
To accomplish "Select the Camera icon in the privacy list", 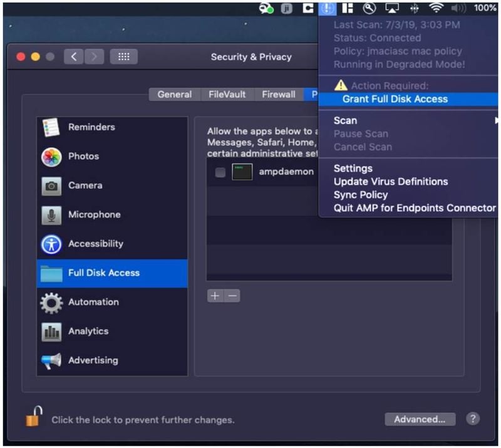I will 51,186.
